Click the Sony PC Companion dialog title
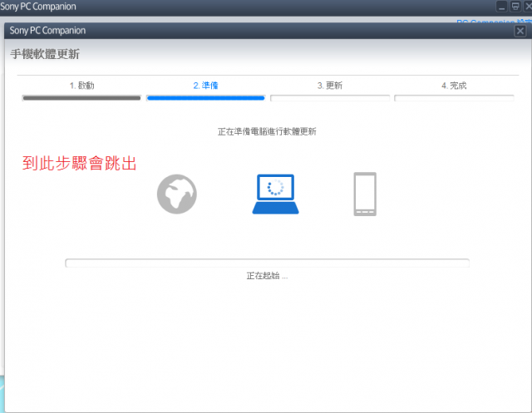 47,31
